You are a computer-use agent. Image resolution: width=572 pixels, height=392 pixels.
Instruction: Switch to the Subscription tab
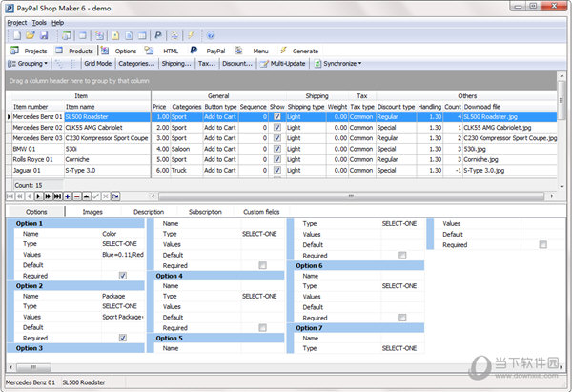click(205, 212)
